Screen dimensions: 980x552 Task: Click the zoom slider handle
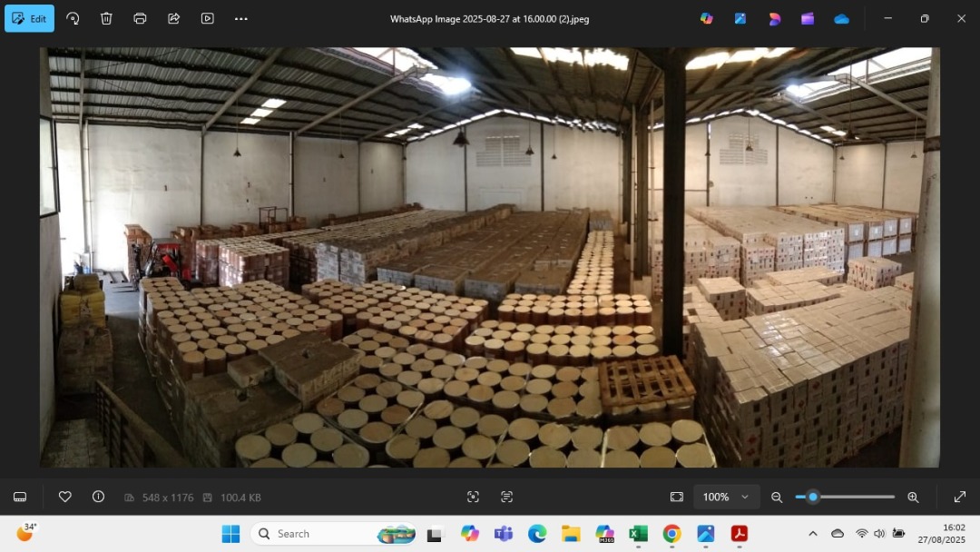click(813, 497)
